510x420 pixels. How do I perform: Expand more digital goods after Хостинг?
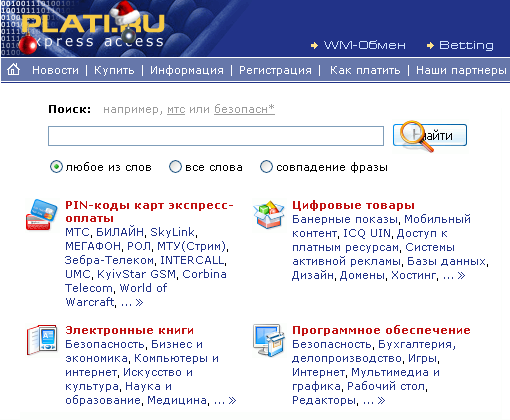pyautogui.click(x=454, y=275)
